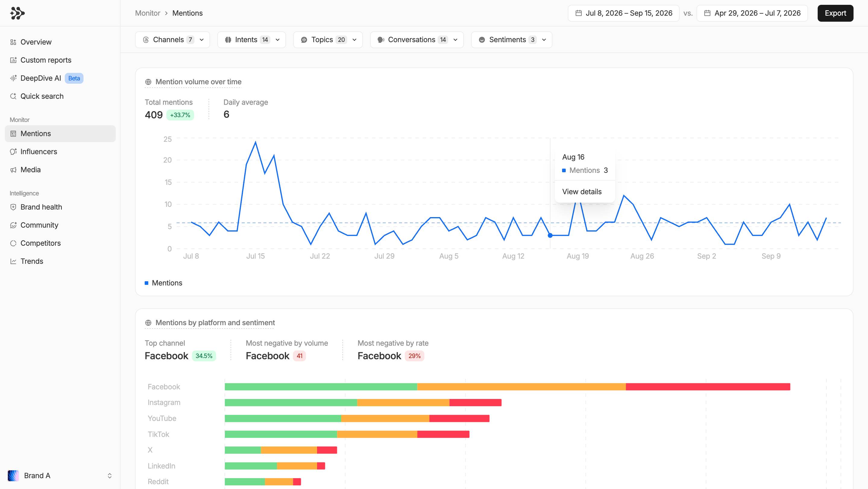868x489 pixels.
Task: Click calendar icon in current date range
Action: pyautogui.click(x=579, y=13)
